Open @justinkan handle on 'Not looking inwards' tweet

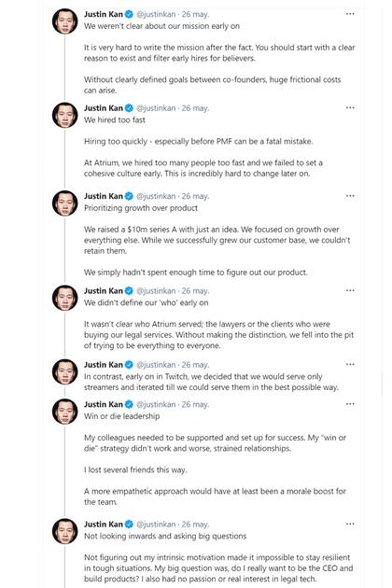[156, 525]
